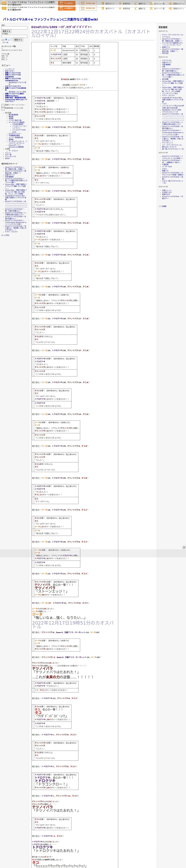186x868 pixels.
Task: Open キアナ・カスラナ in recently created pages
Action: [11, 232]
